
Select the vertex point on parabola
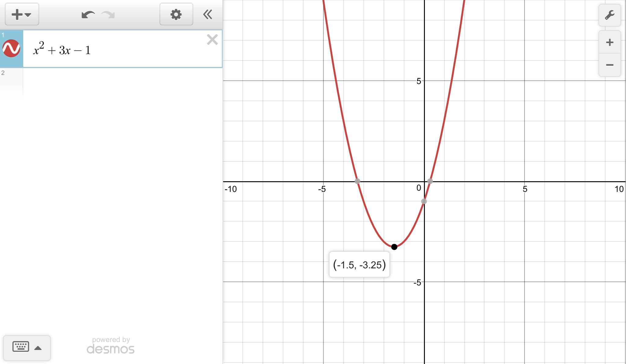click(394, 247)
